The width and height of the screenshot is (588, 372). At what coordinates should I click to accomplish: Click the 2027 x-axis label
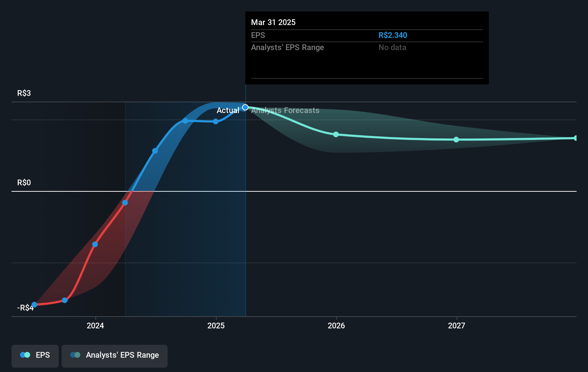click(x=457, y=325)
